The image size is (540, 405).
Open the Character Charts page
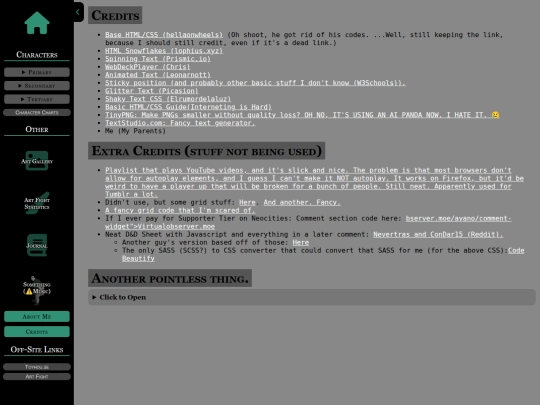coord(37,112)
